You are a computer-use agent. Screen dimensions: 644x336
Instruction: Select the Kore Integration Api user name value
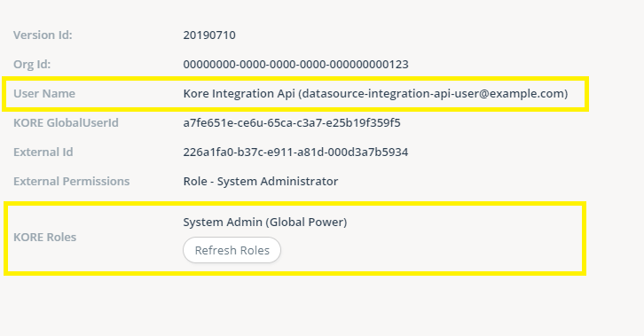375,94
